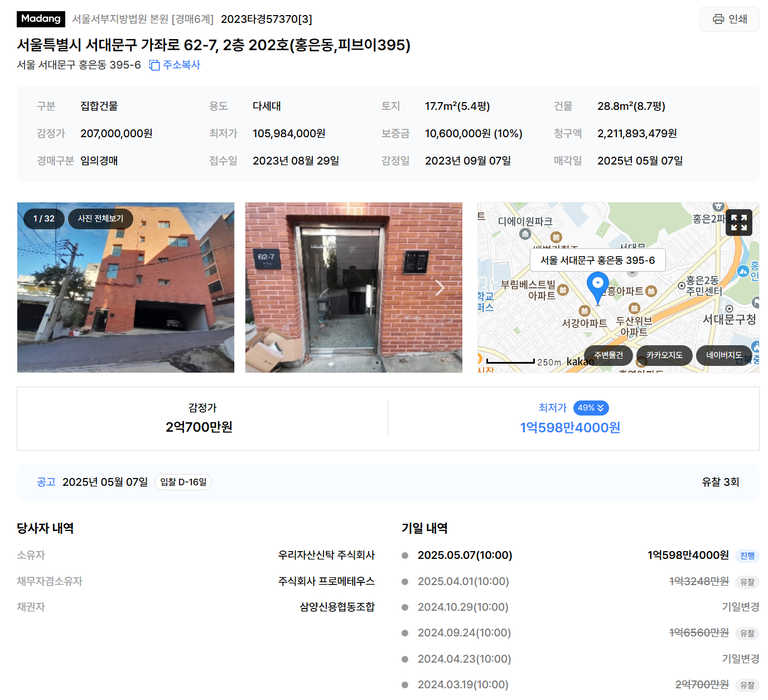This screenshot has height=700, width=768.
Task: Click map address label 서울 서대문구 홍은동 395-6
Action: pyautogui.click(x=597, y=260)
